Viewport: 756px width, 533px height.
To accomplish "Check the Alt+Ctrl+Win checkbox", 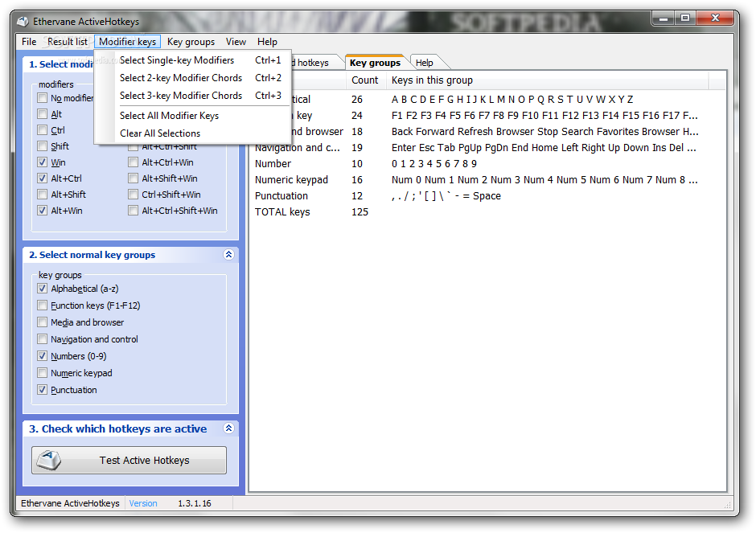I will pyautogui.click(x=133, y=162).
